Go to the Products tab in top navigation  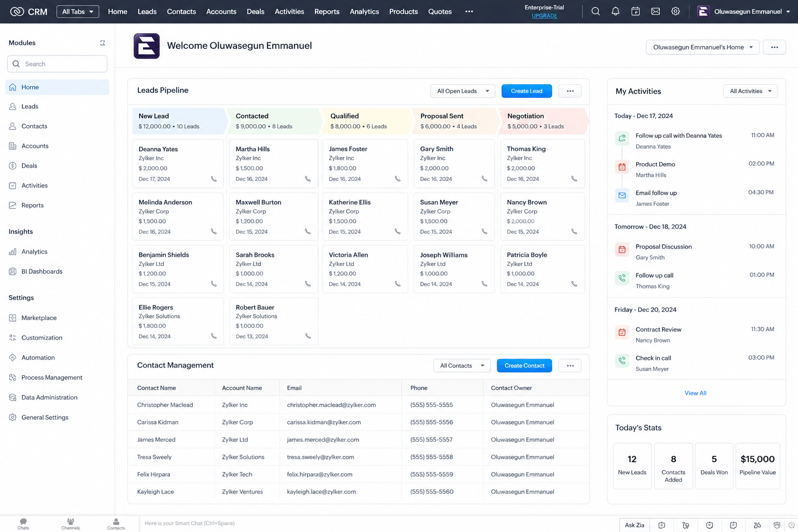point(403,11)
